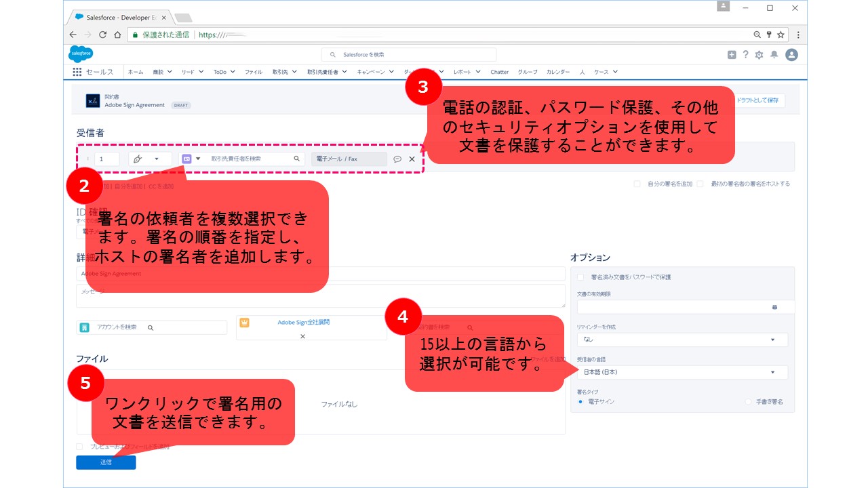Click the Salesforce cloud logo
The width and height of the screenshot is (868, 488).
pos(80,54)
